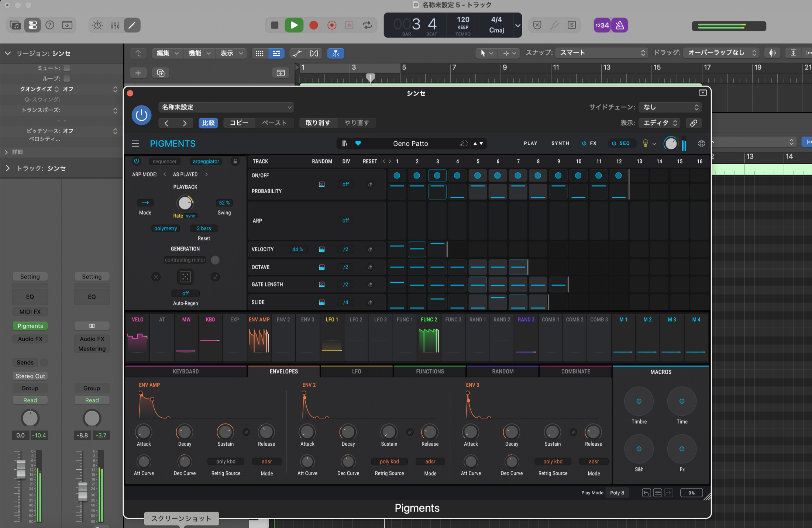The height and width of the screenshot is (528, 812).
Task: Toggle the metronome icon
Action: pos(620,25)
